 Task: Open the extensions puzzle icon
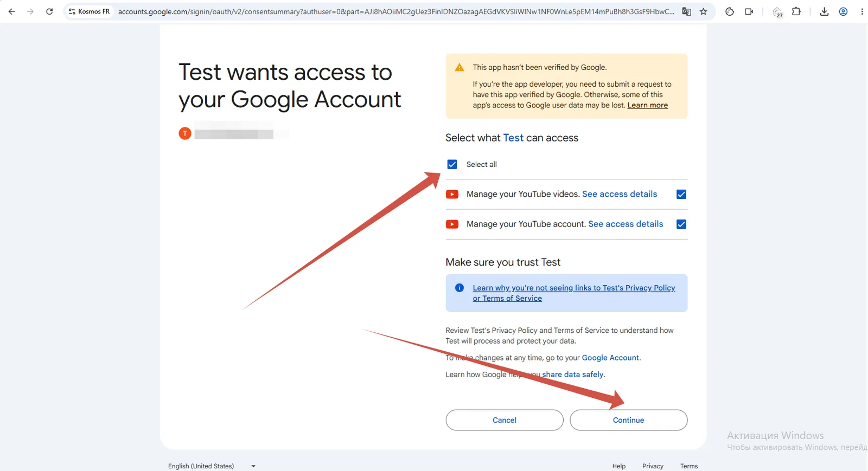pyautogui.click(x=796, y=11)
